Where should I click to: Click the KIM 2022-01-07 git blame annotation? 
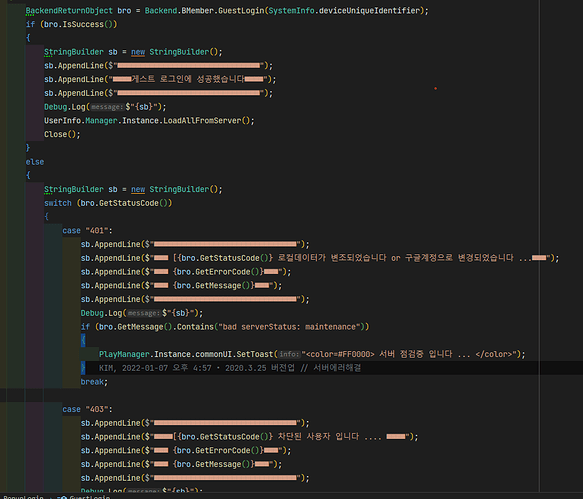[230, 368]
